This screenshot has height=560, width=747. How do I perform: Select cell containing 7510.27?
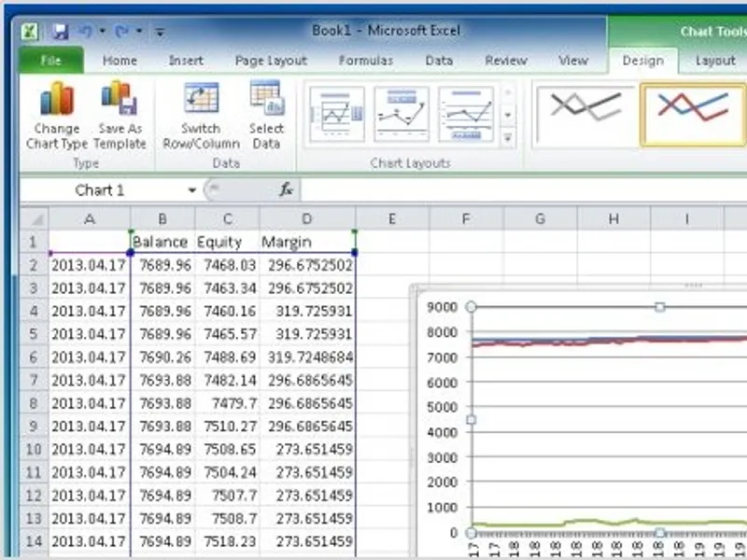[x=227, y=427]
